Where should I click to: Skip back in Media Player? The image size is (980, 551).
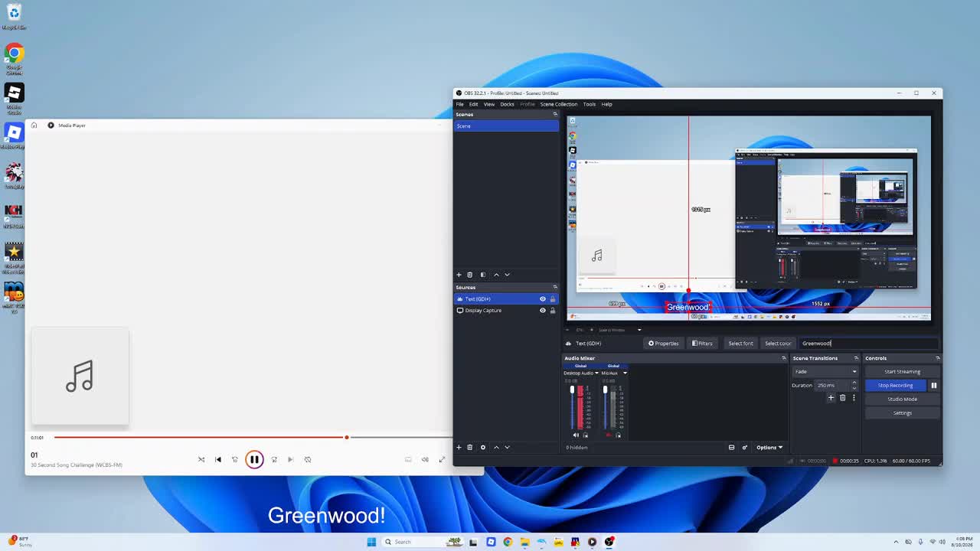[x=235, y=459]
